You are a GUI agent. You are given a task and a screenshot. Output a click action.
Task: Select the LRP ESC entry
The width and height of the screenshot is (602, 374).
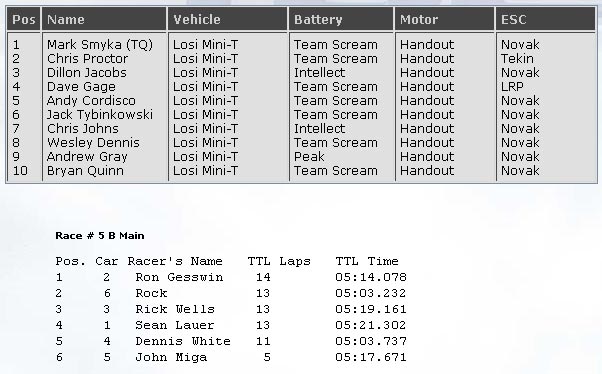pyautogui.click(x=512, y=87)
